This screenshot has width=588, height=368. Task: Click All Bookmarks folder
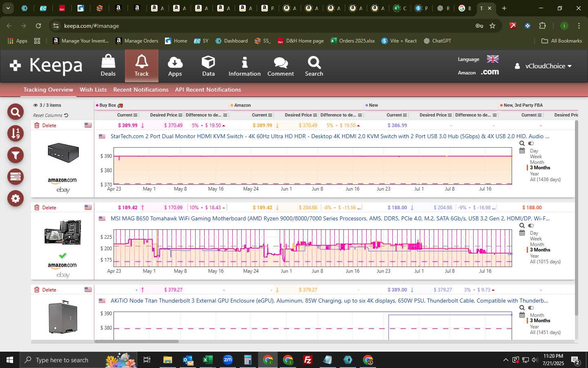coord(561,41)
